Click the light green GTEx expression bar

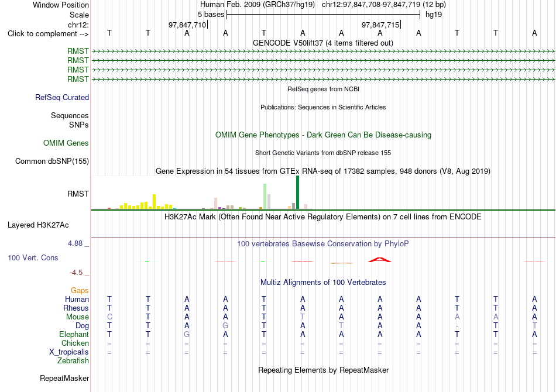tap(265, 197)
